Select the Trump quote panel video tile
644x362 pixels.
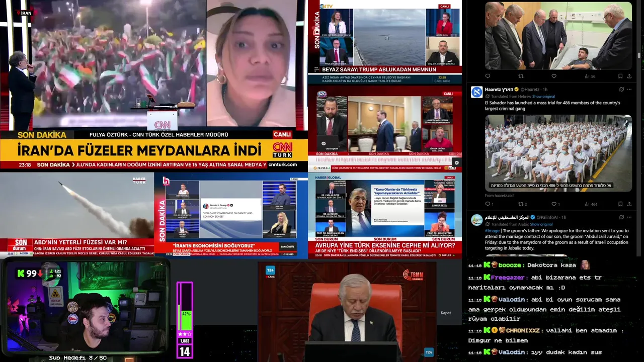tap(231, 215)
